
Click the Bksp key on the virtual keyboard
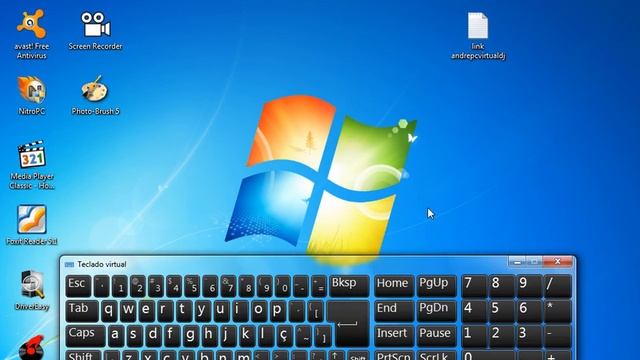point(349,285)
